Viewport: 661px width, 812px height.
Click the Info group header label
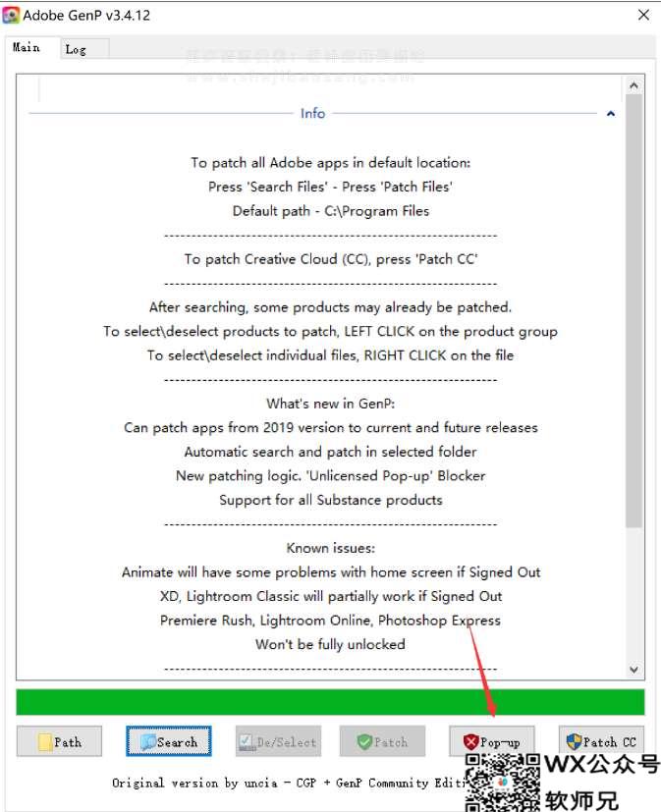click(313, 114)
